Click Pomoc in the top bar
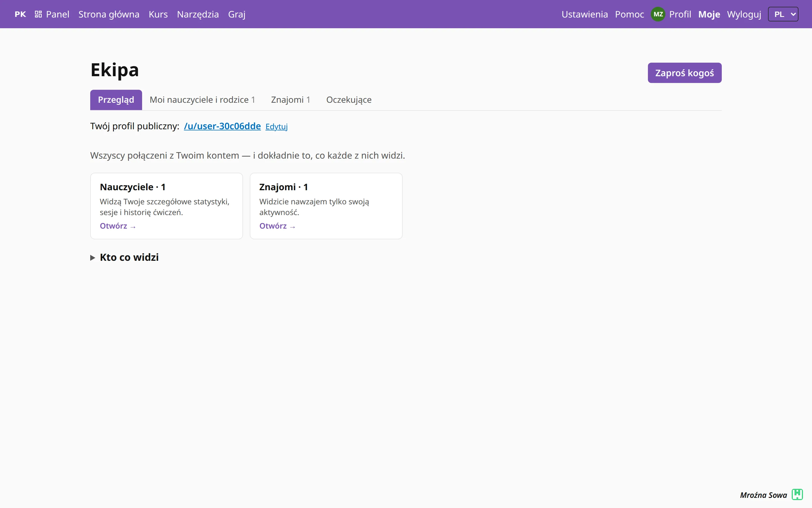812x508 pixels. click(x=630, y=14)
